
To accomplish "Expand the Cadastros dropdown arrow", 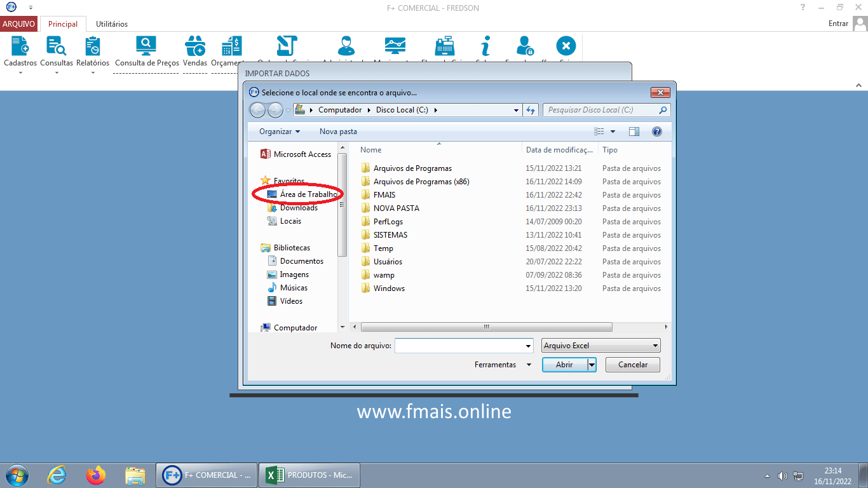I will tap(20, 72).
